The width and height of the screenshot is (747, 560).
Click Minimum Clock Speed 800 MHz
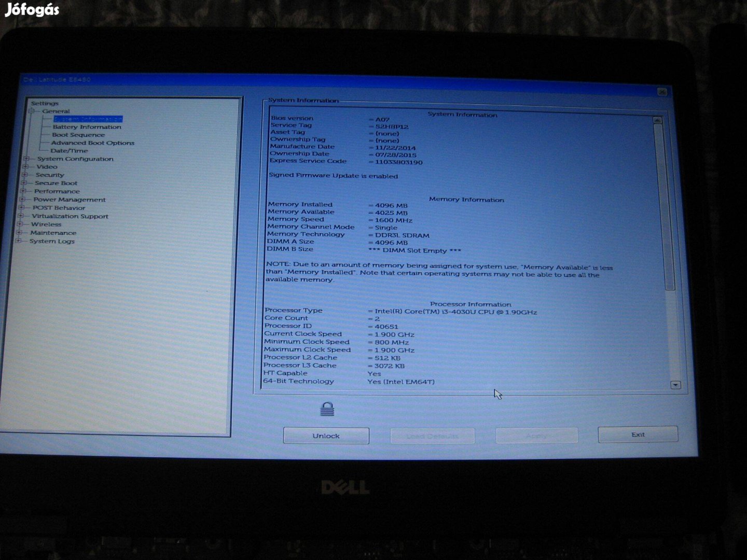coord(392,342)
